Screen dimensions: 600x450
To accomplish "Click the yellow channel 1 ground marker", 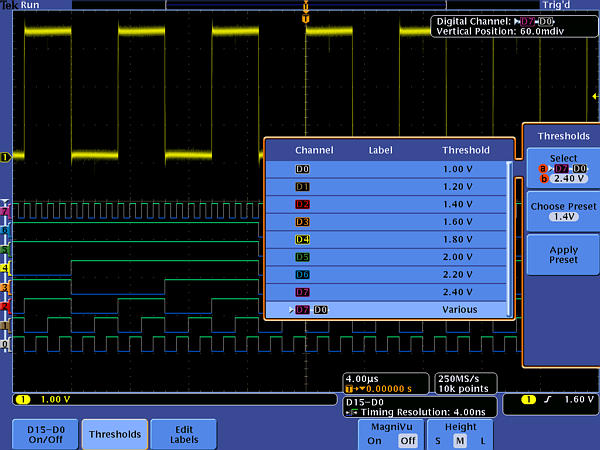I will click(5, 157).
